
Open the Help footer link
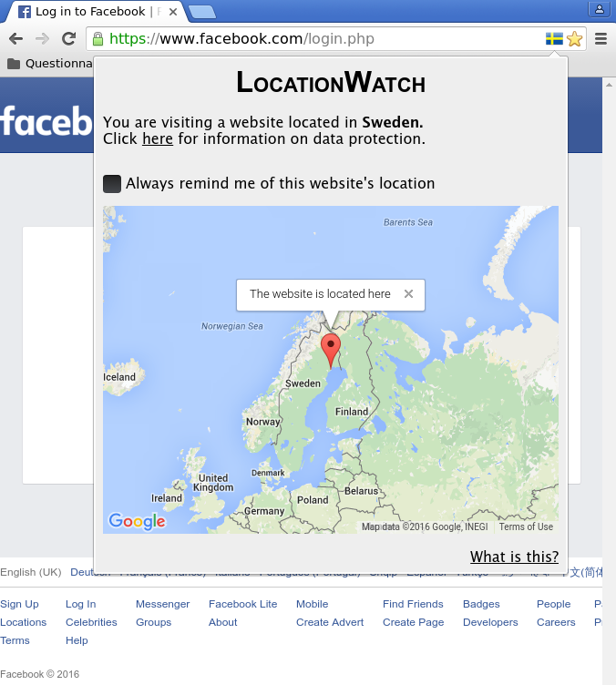pyautogui.click(x=77, y=641)
